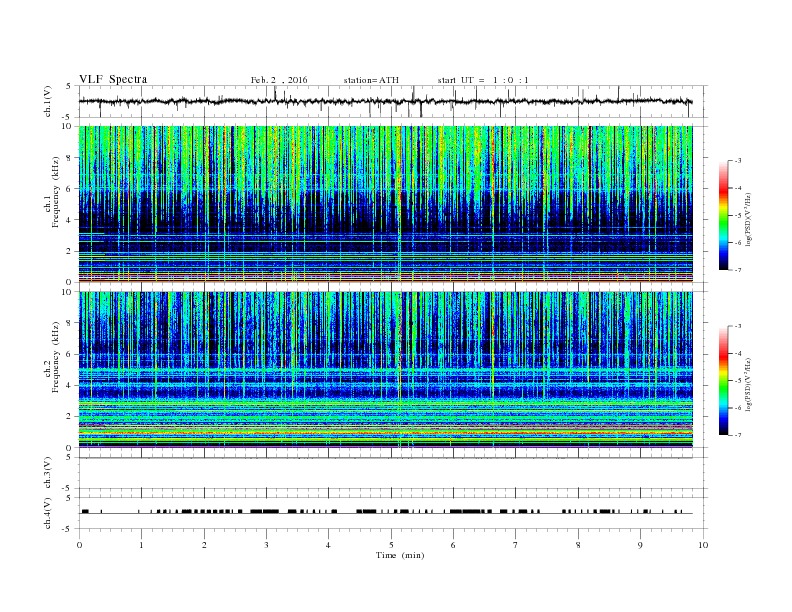Viewport: 792px width, 612px height.
Task: Click the "start UT = 1 : 0 : 1" text
Action: pos(483,80)
